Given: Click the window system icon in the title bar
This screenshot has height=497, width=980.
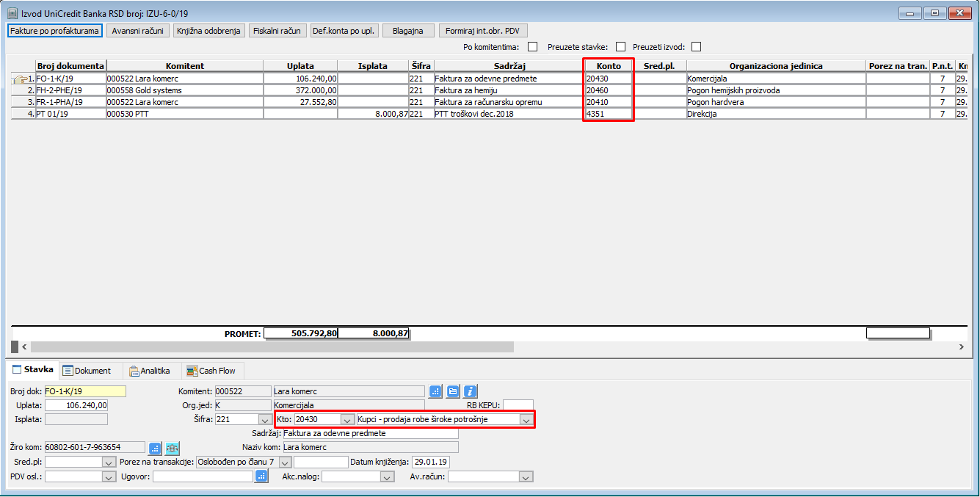Looking at the screenshot, I should 12,12.
